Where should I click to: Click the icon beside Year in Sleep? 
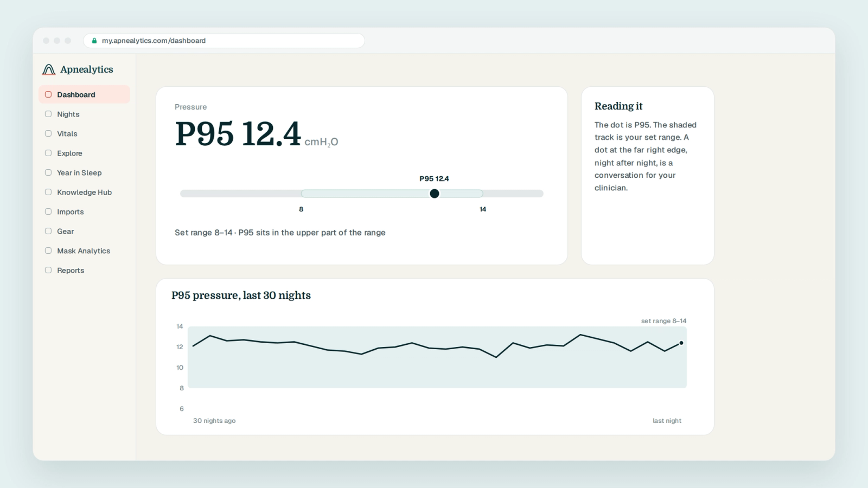(48, 172)
